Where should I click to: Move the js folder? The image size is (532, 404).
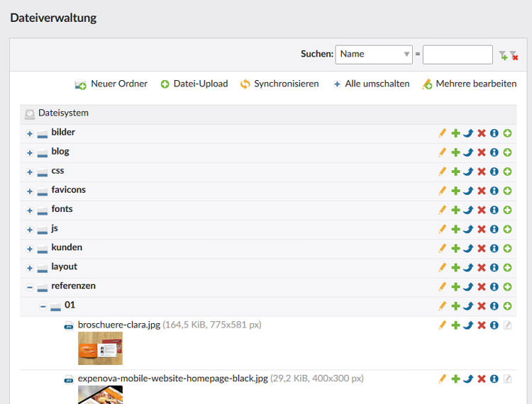pos(468,230)
